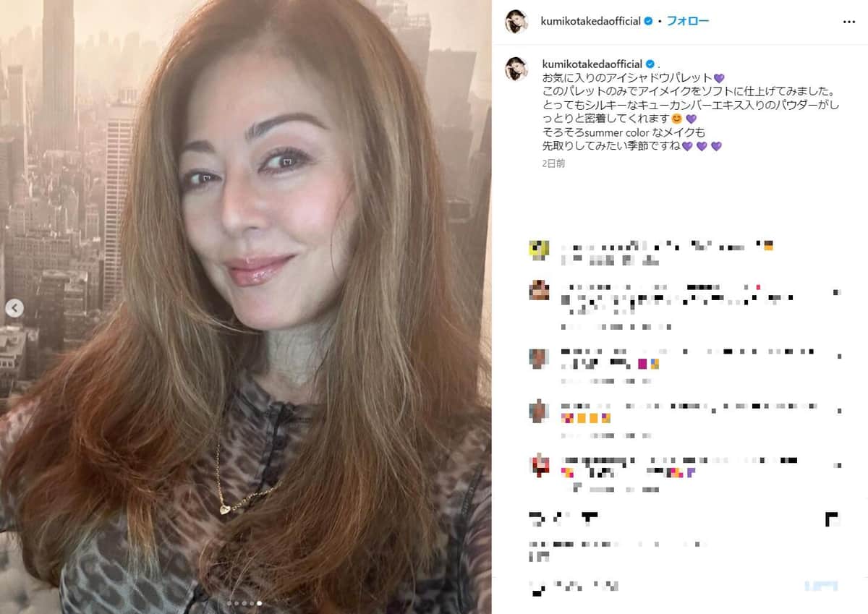Image resolution: width=868 pixels, height=614 pixels.
Task: Open the fifth commenter's red avatar
Action: tap(539, 464)
